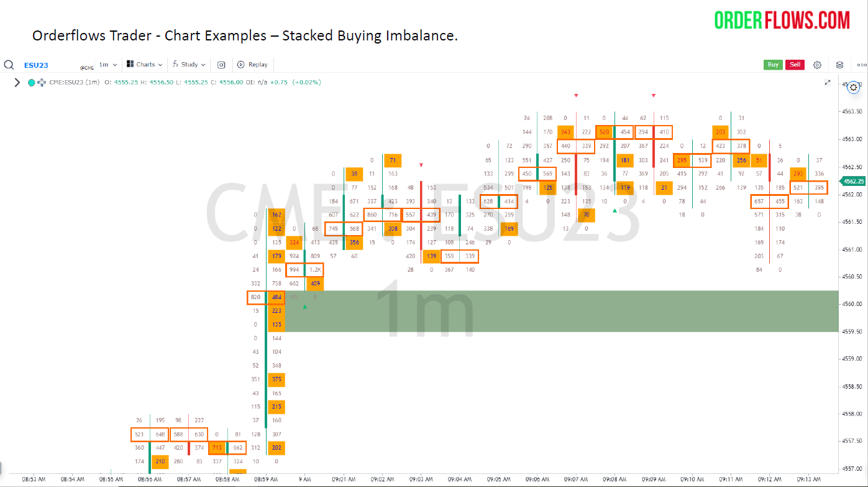
Task: Click the green Buy button
Action: coord(773,65)
